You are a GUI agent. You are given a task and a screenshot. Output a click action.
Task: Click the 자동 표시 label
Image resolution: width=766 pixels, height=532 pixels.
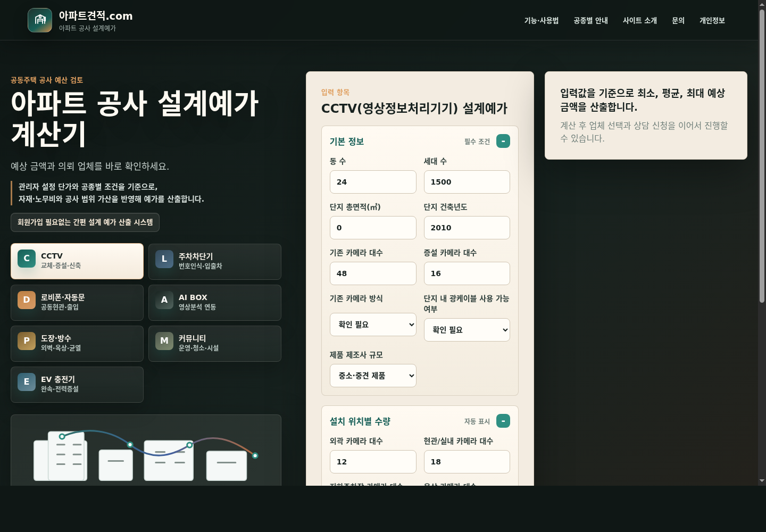(477, 421)
